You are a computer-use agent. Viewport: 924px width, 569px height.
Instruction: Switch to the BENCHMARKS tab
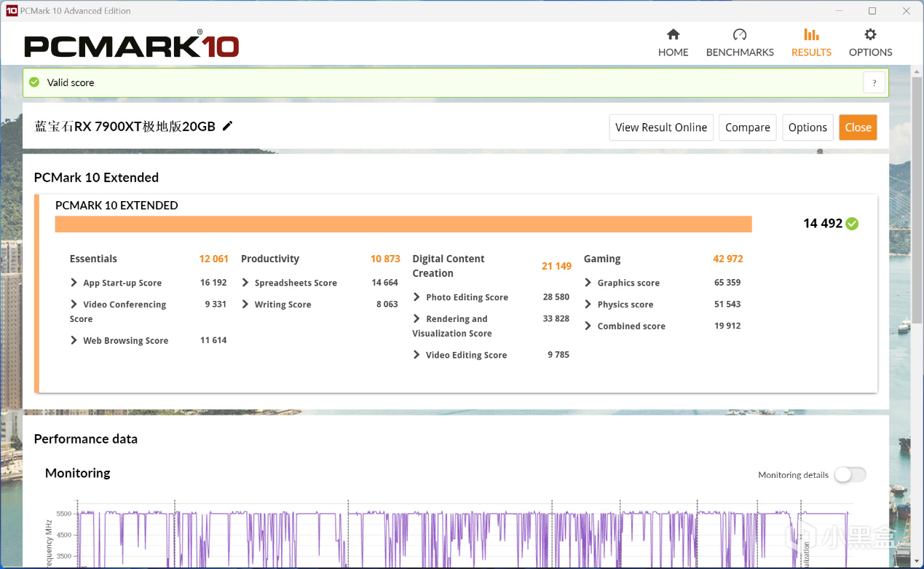coord(740,43)
